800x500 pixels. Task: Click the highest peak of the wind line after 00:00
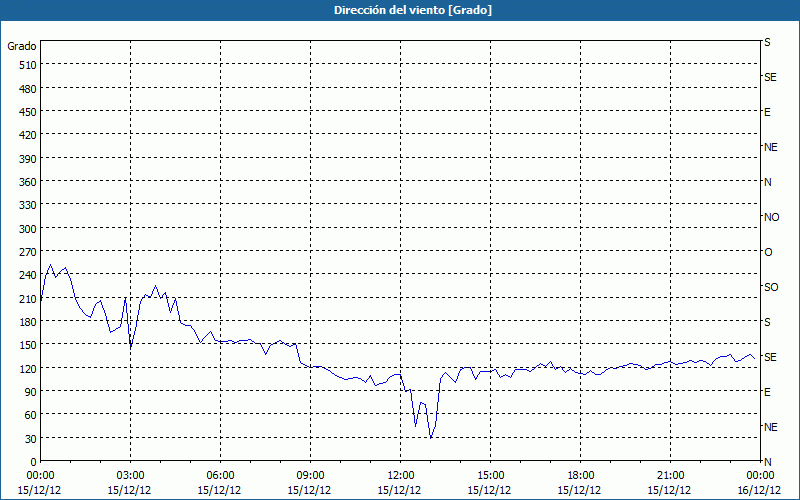click(50, 265)
